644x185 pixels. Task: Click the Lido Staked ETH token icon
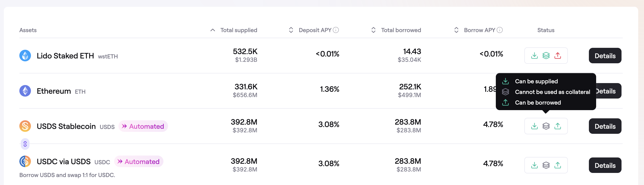coord(25,55)
